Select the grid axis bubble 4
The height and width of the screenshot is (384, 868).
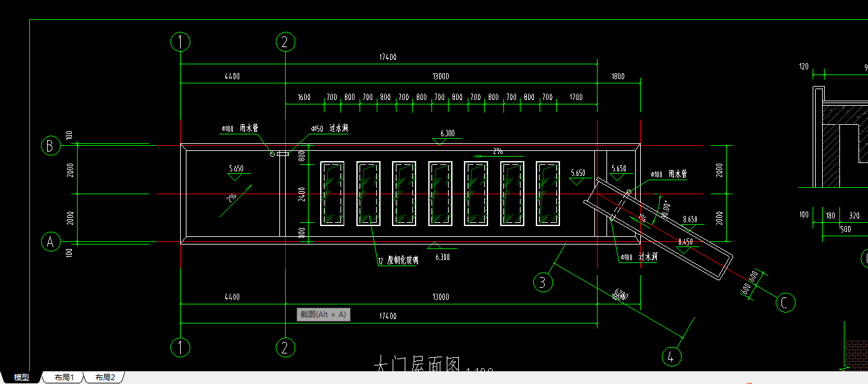coord(671,357)
